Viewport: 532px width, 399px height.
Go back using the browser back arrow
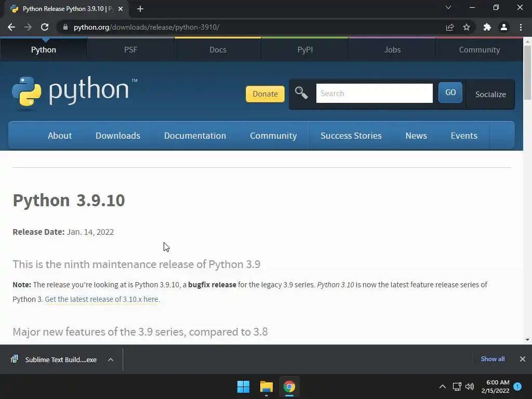[11, 27]
